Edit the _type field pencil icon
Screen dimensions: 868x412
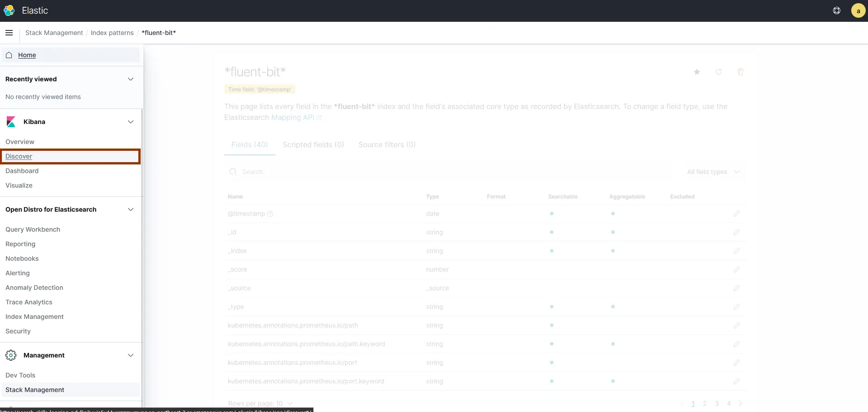(736, 307)
